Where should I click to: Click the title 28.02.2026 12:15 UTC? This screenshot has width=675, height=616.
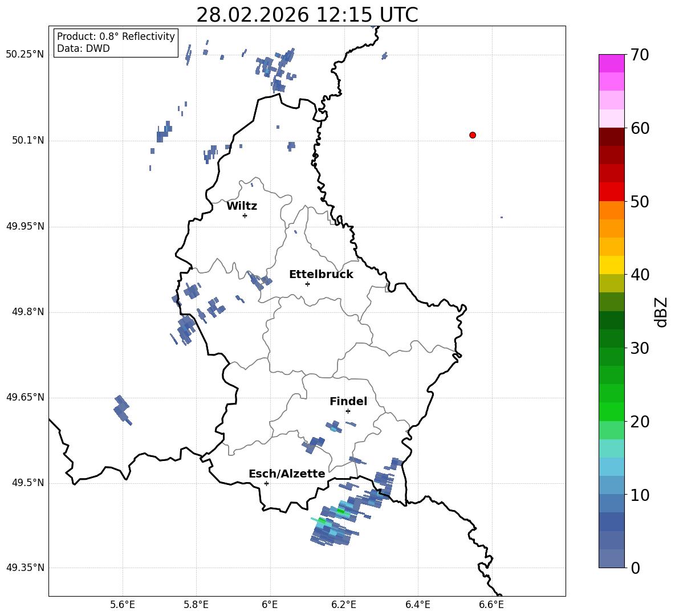(x=307, y=15)
